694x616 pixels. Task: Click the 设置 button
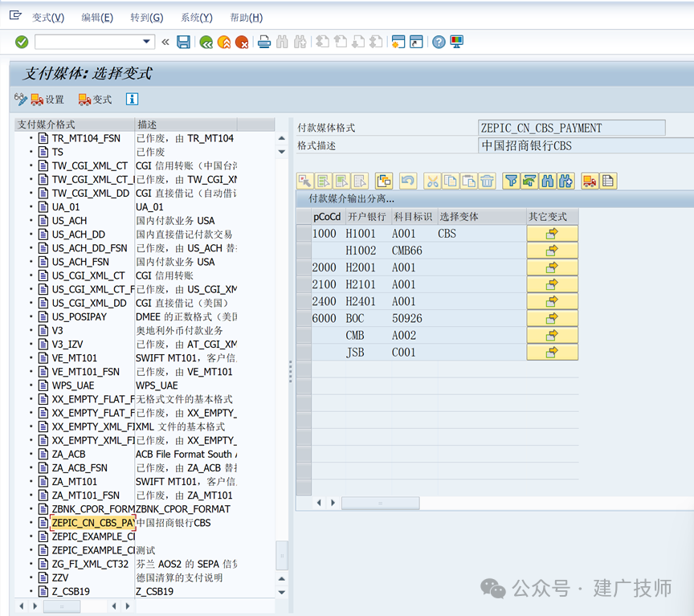coord(47,100)
